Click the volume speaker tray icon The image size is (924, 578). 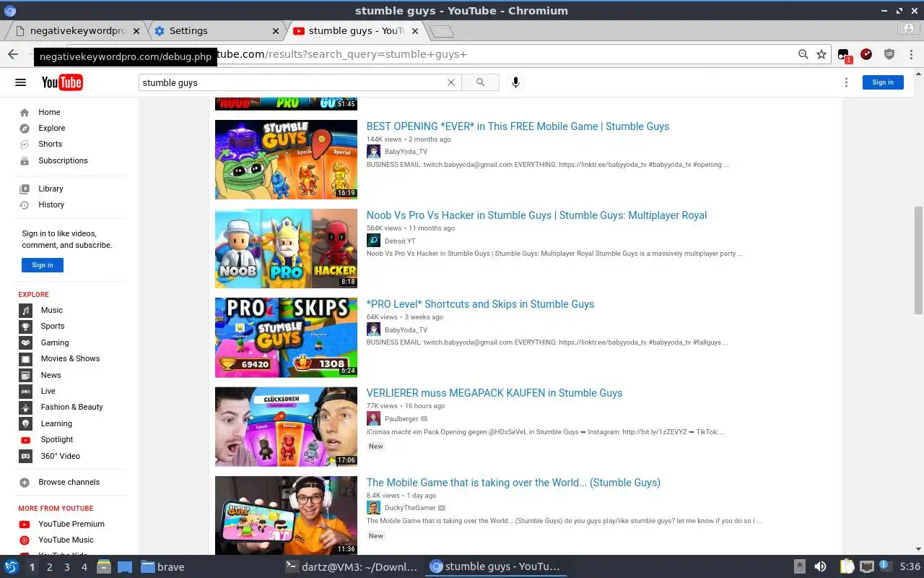[x=821, y=567]
